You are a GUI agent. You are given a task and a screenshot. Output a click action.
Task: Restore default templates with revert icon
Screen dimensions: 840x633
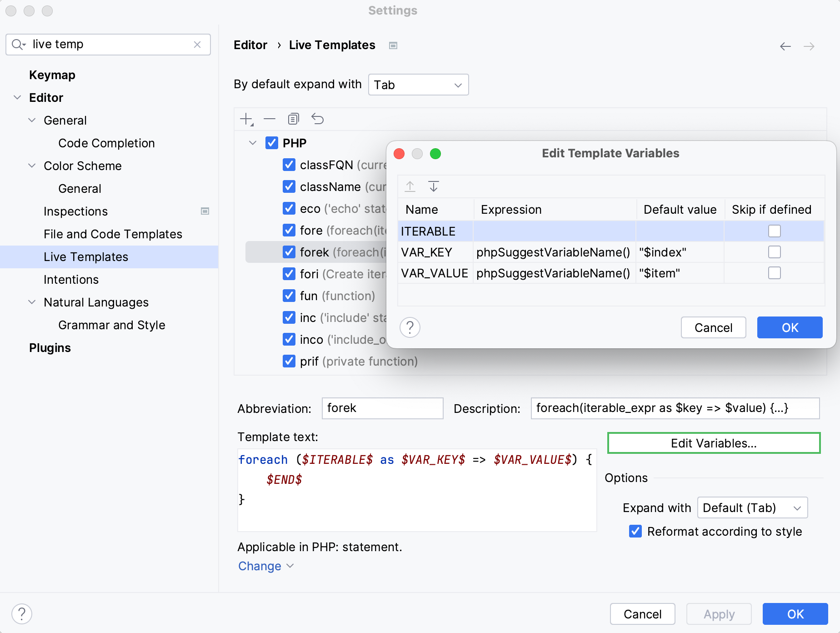[x=317, y=119]
